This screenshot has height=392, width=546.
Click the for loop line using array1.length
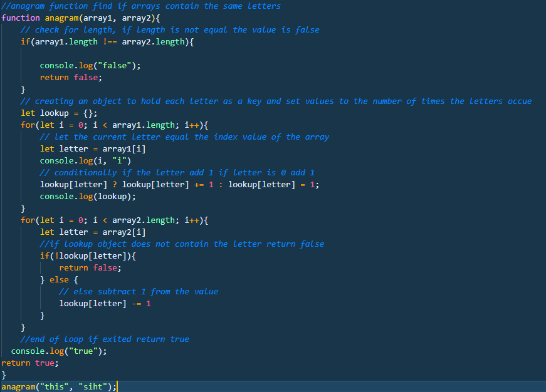(x=114, y=125)
